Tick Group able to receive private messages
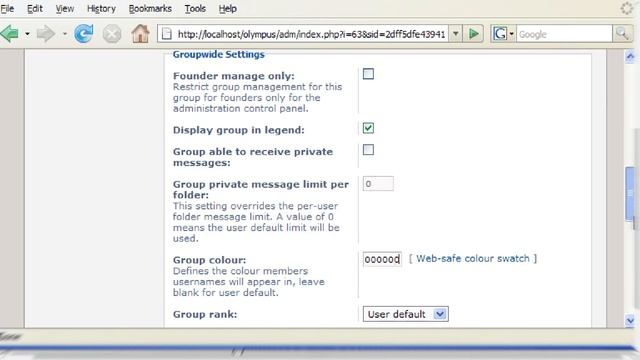The width and height of the screenshot is (640, 360). (x=368, y=150)
